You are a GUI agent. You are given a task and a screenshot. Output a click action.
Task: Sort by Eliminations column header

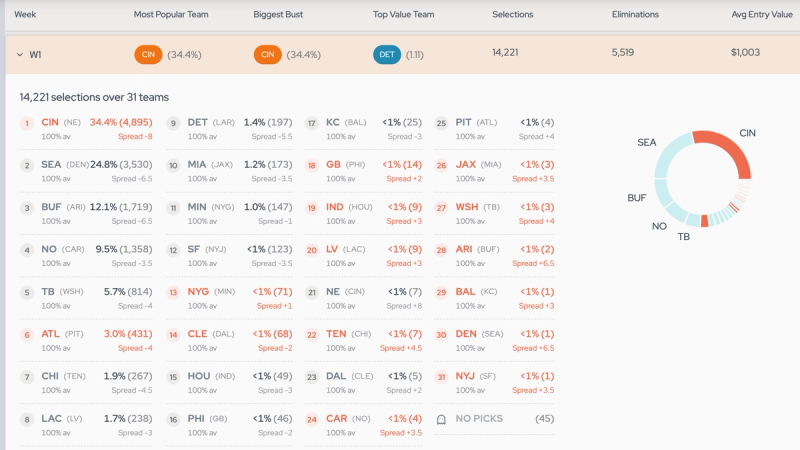[635, 14]
